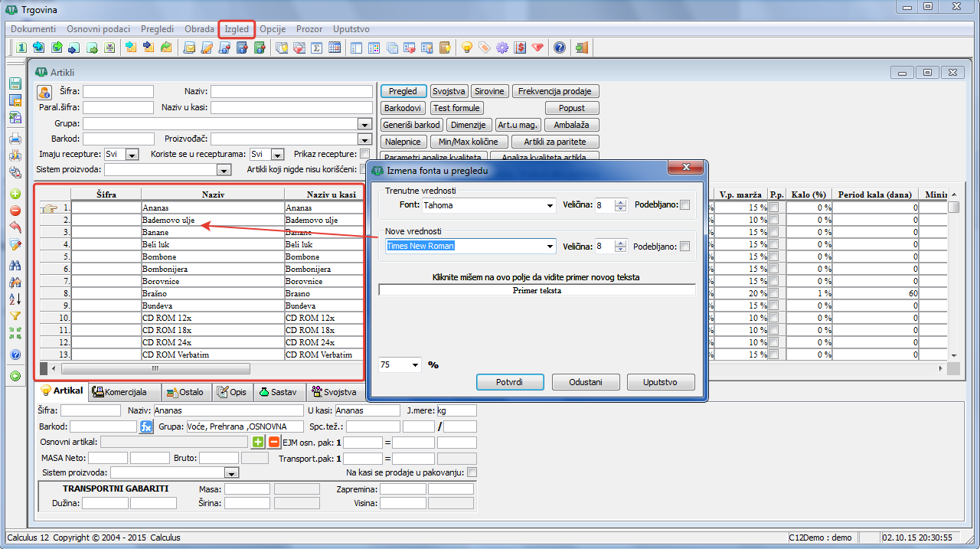This screenshot has height=549, width=980.
Task: Click the yellow funnel filter icon
Action: pyautogui.click(x=15, y=315)
